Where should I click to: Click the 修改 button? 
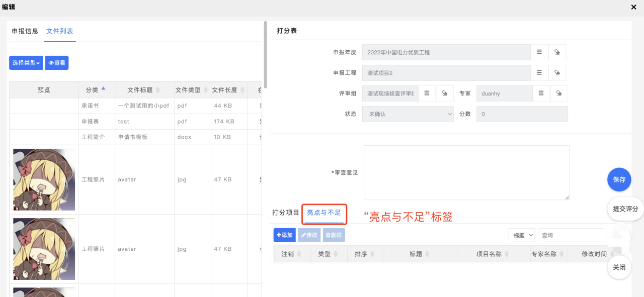(309, 235)
